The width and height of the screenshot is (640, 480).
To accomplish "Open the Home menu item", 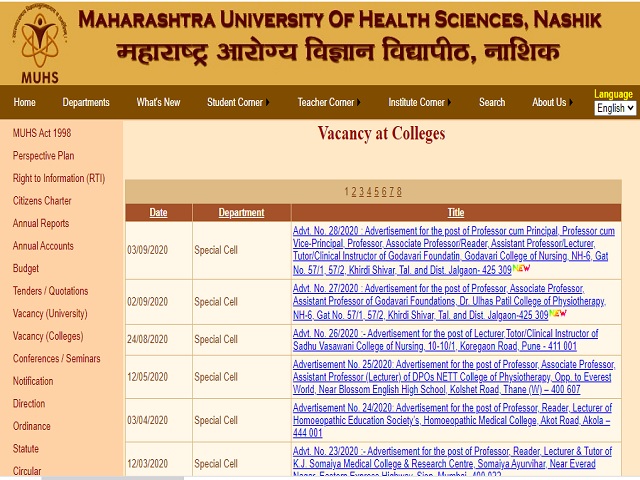I will pyautogui.click(x=24, y=102).
